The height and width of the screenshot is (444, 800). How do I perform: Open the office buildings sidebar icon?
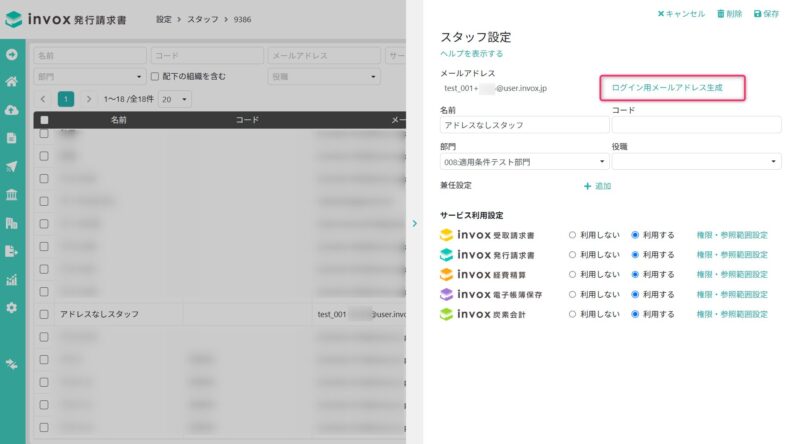[12, 223]
